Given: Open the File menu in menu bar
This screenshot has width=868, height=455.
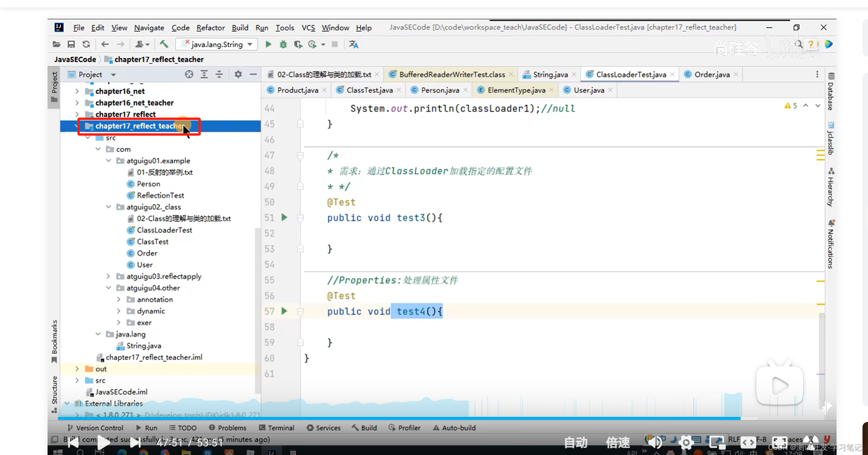Looking at the screenshot, I should [x=79, y=27].
